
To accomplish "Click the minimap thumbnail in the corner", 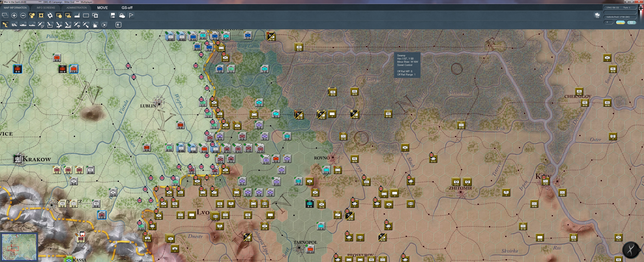I will (19, 247).
